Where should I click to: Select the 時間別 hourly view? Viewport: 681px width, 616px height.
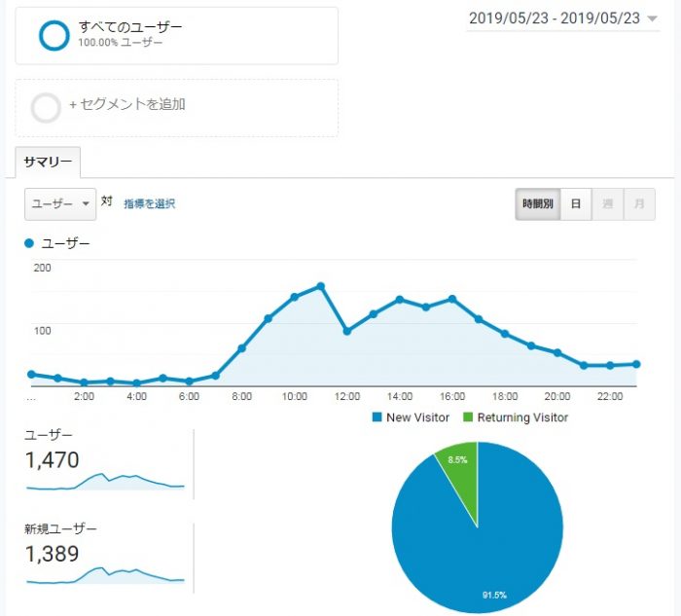pos(537,204)
